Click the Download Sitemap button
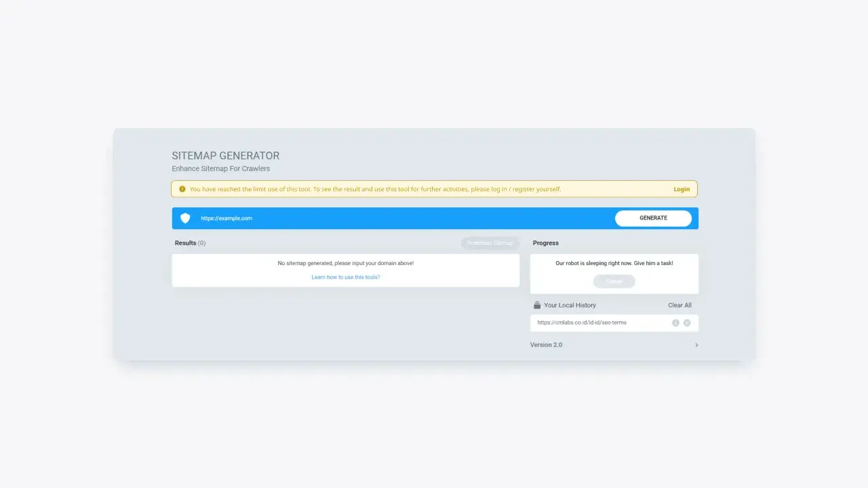The width and height of the screenshot is (868, 488). tap(490, 243)
